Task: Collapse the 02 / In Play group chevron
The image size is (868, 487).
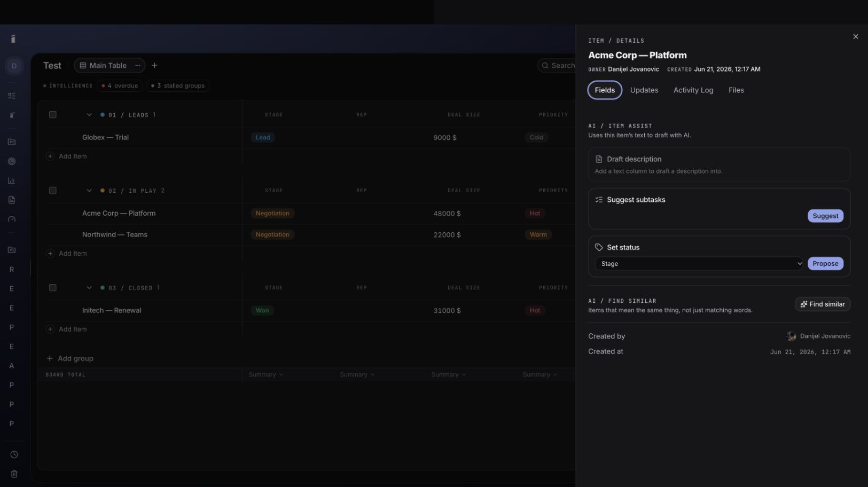Action: [89, 191]
